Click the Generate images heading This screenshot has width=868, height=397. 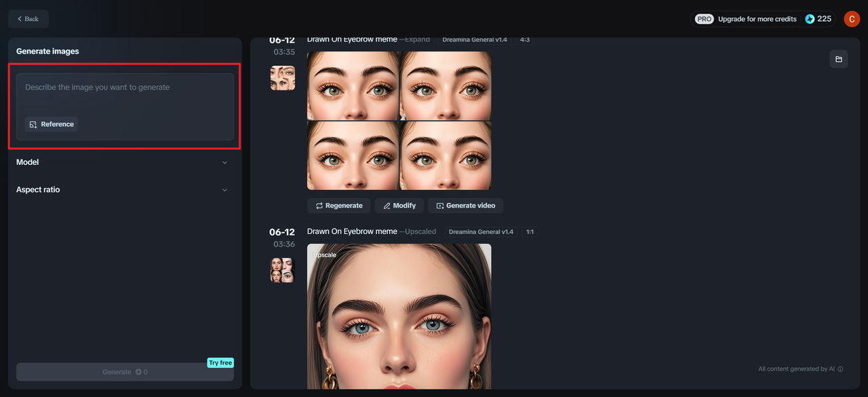pyautogui.click(x=47, y=52)
